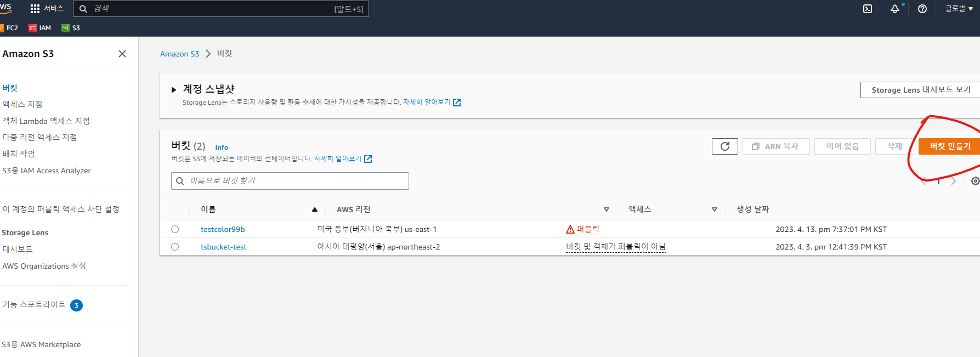Click the Public access label for testcolor99b
The height and width of the screenshot is (357, 980).
588,229
